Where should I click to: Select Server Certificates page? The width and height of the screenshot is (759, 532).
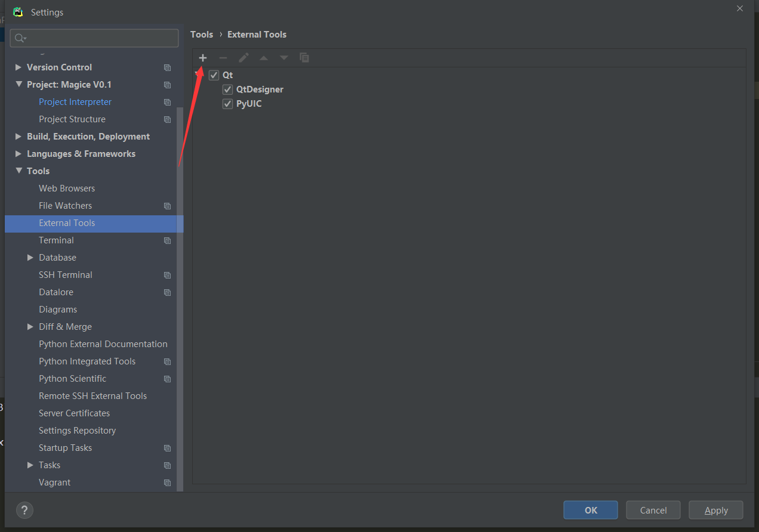(75, 413)
